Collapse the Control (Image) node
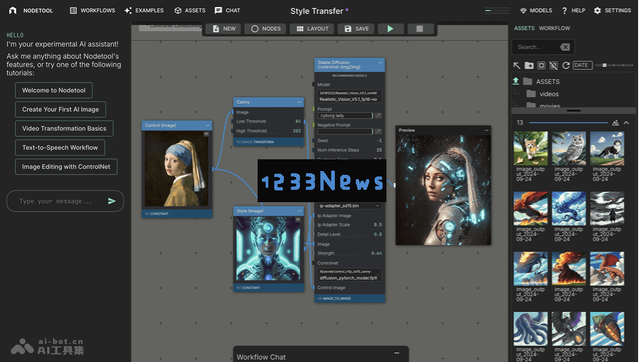The image size is (644, 362). point(207,125)
